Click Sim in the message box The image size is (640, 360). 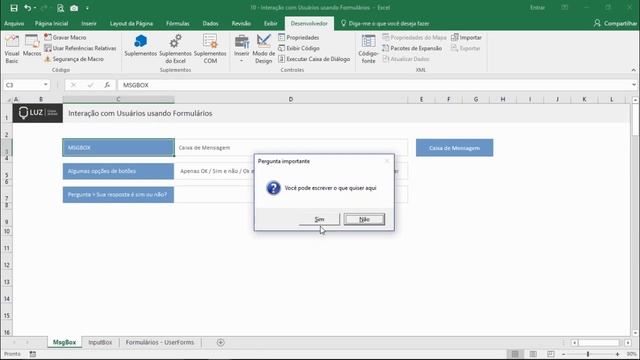pyautogui.click(x=319, y=220)
